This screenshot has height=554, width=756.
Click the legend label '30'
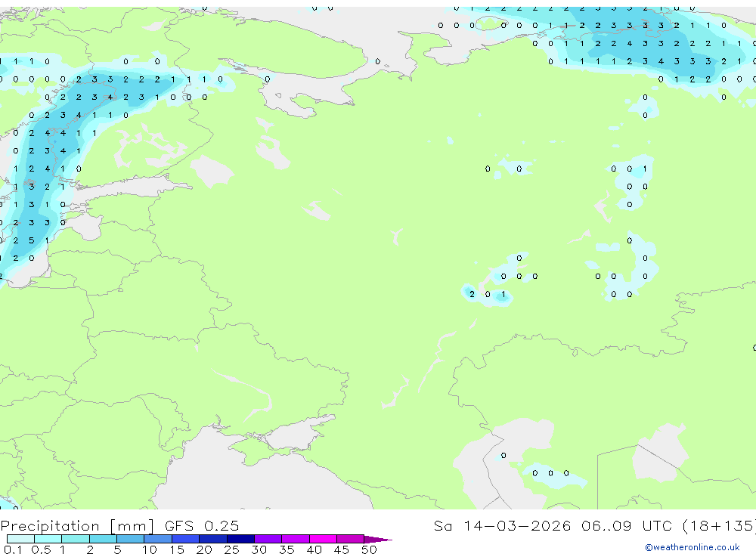pos(259,549)
